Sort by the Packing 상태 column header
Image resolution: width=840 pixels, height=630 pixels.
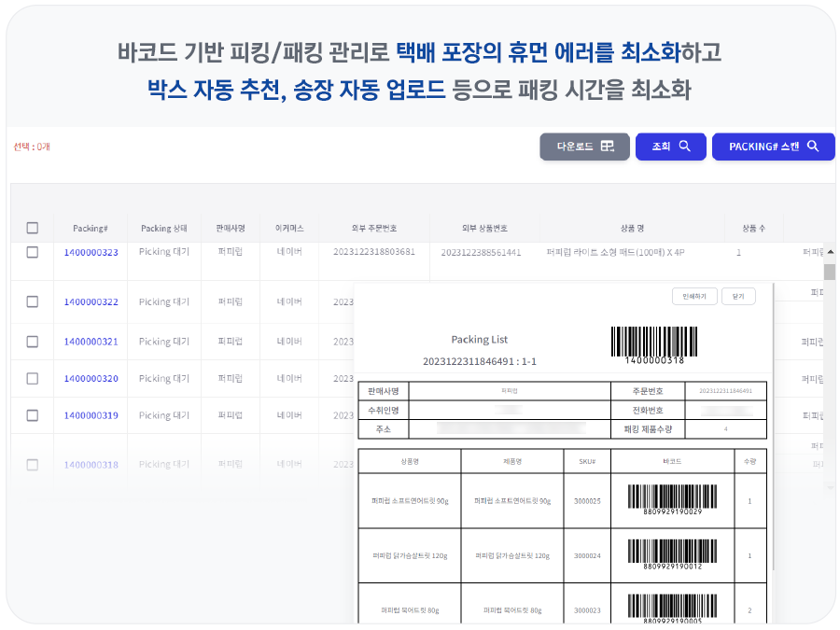pos(164,228)
